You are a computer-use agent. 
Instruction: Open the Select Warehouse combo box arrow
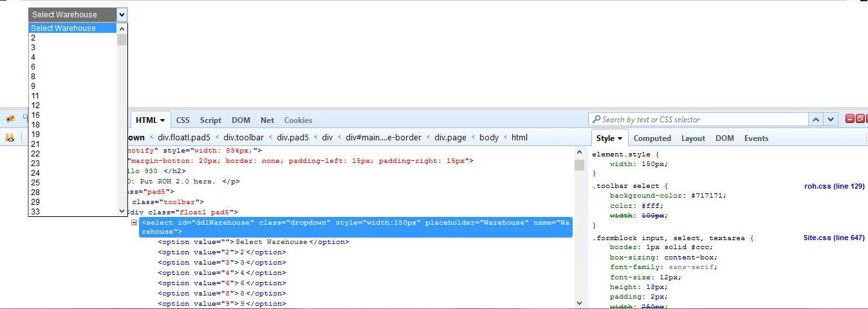[x=122, y=15]
